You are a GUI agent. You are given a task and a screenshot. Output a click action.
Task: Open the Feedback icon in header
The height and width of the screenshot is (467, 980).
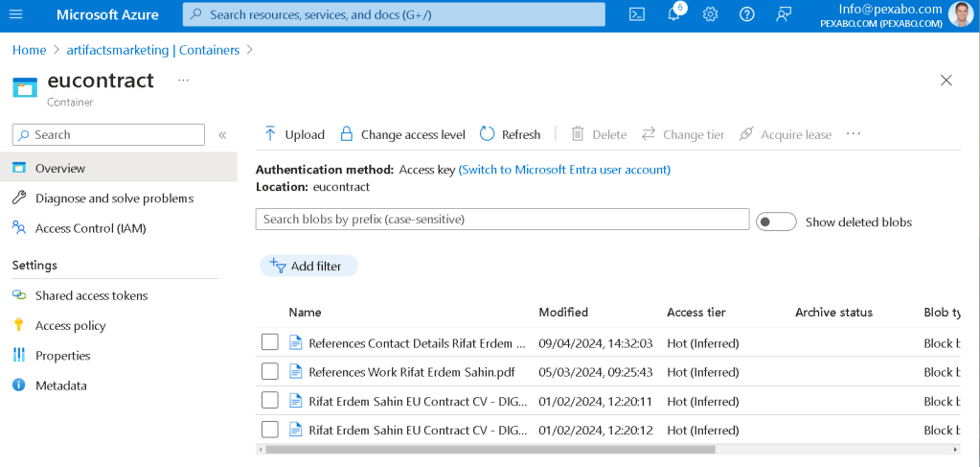[784, 14]
